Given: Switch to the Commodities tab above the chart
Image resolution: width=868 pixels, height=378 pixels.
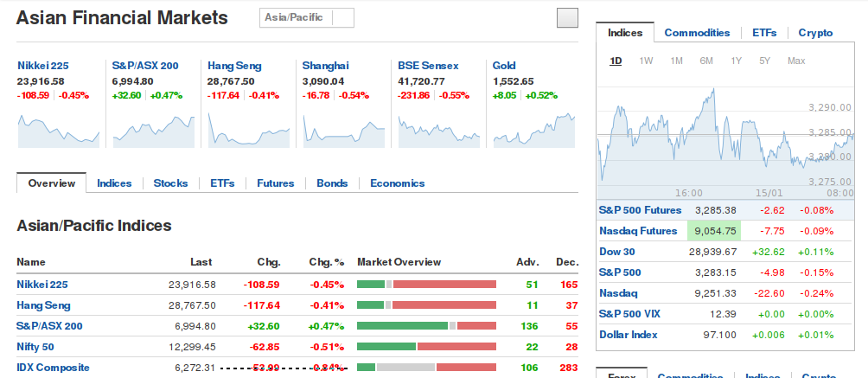Looking at the screenshot, I should (697, 33).
